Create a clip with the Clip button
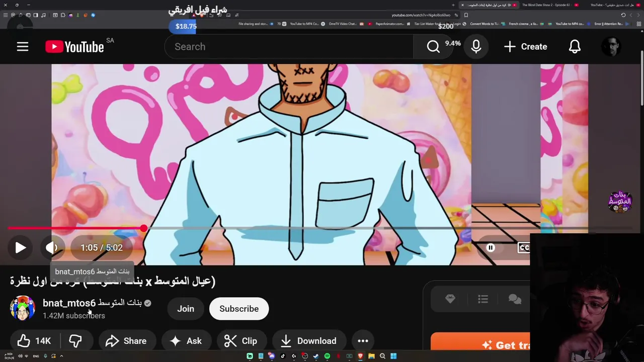644x362 pixels. coord(240,341)
